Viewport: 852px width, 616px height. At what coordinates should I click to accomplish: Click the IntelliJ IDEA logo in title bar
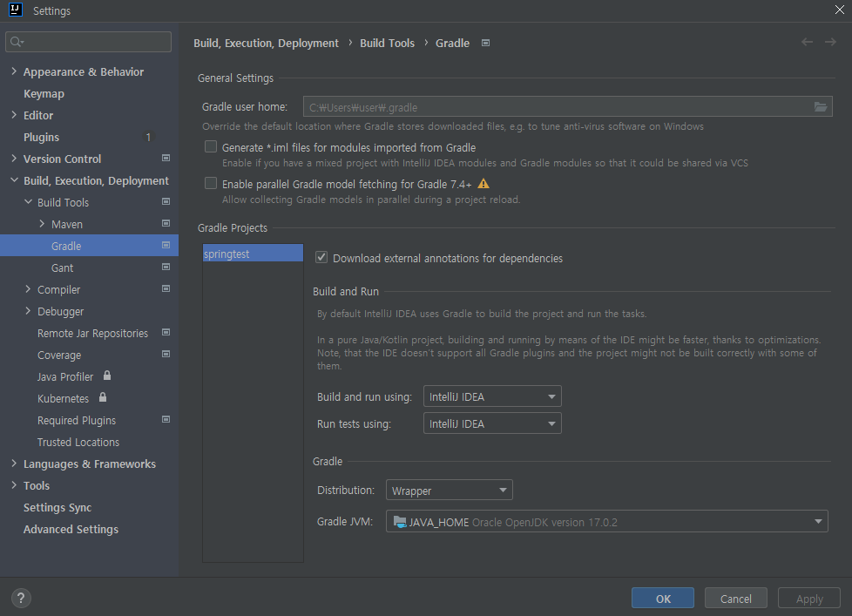[x=16, y=10]
